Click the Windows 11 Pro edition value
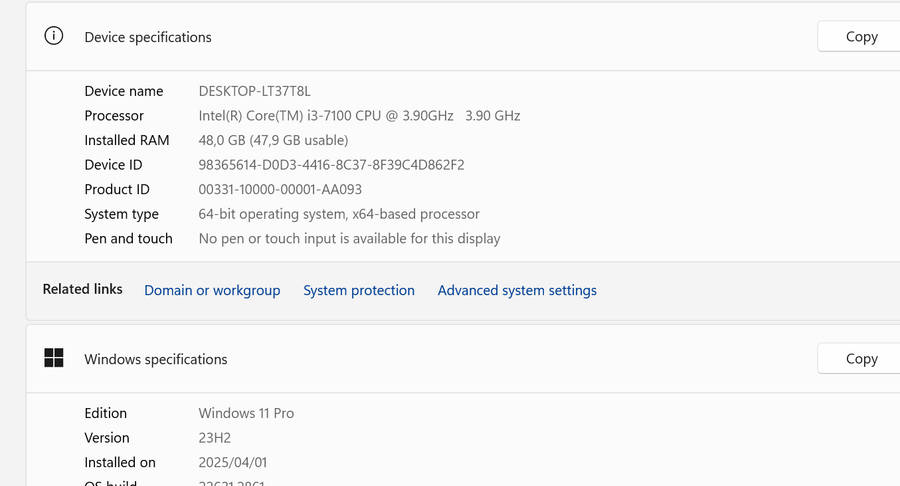The image size is (900, 486). 246,413
